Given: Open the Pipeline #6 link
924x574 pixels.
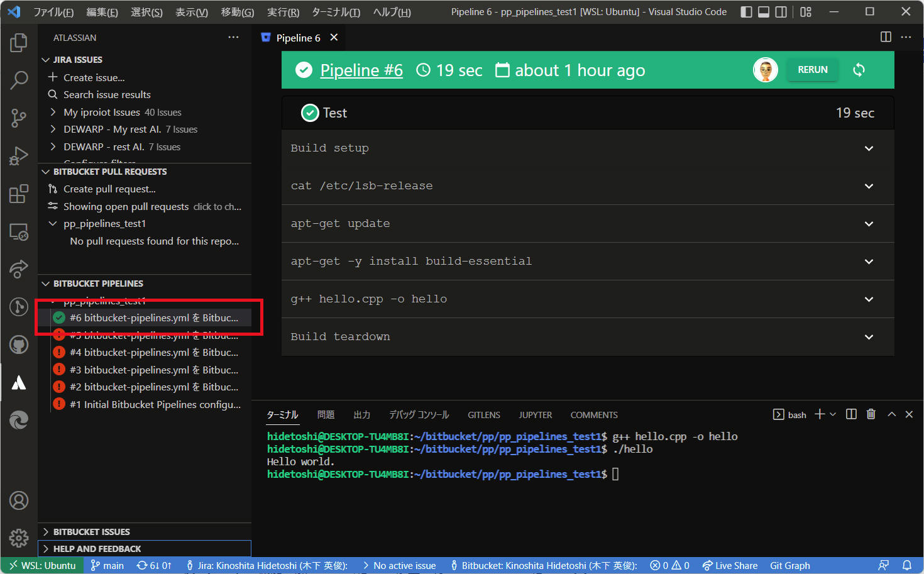Looking at the screenshot, I should click(361, 70).
